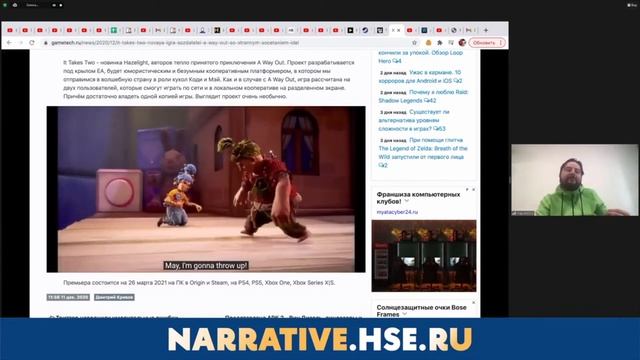Switch to the Steam-logo tab
Screen dimensions: 640x360
coord(365,30)
